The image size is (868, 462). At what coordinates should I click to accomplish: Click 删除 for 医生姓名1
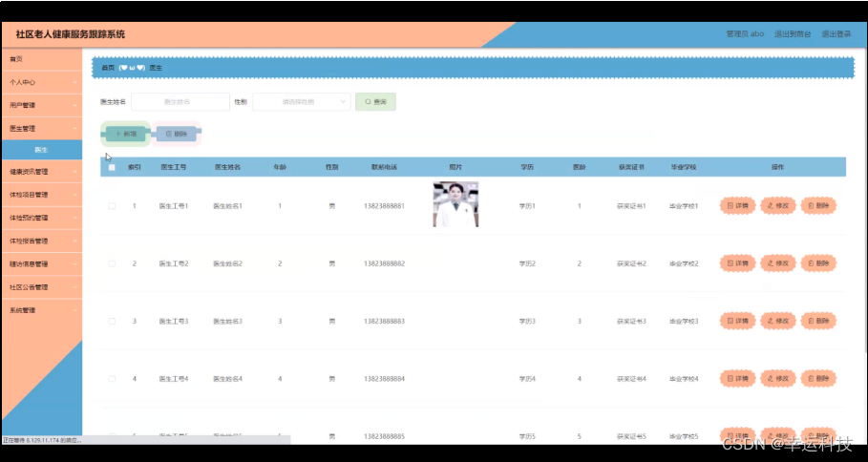818,206
